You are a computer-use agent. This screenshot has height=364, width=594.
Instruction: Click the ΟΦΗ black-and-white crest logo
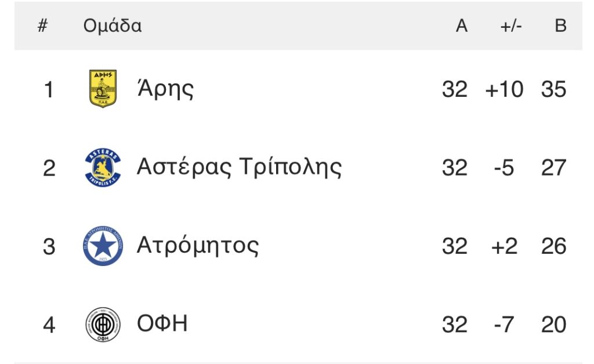[x=103, y=324]
